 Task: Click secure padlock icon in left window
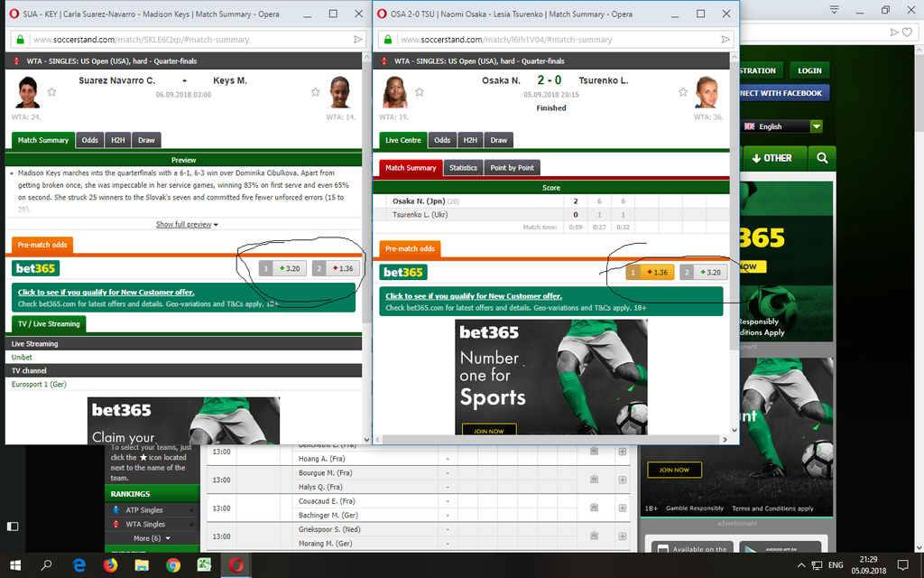click(x=20, y=40)
